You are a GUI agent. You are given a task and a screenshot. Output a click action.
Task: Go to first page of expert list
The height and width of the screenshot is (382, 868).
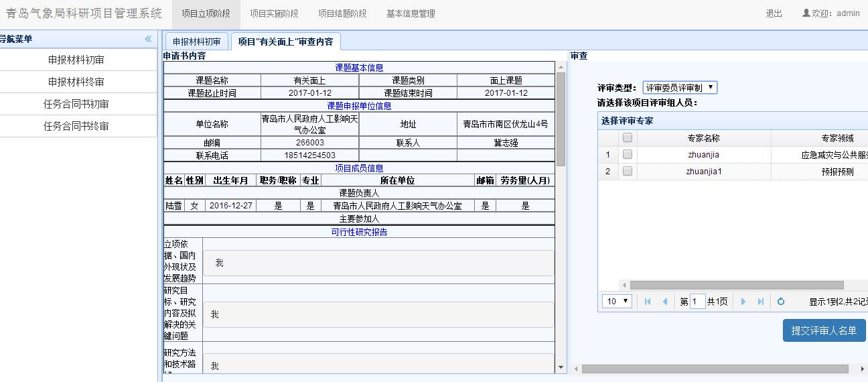pos(648,302)
